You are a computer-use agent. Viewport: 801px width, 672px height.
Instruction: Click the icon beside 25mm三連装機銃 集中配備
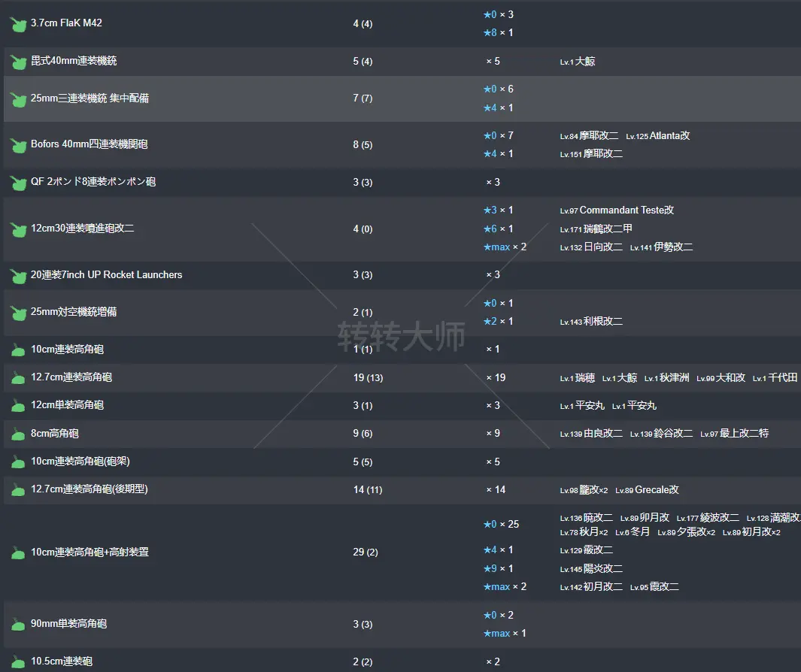(x=18, y=99)
